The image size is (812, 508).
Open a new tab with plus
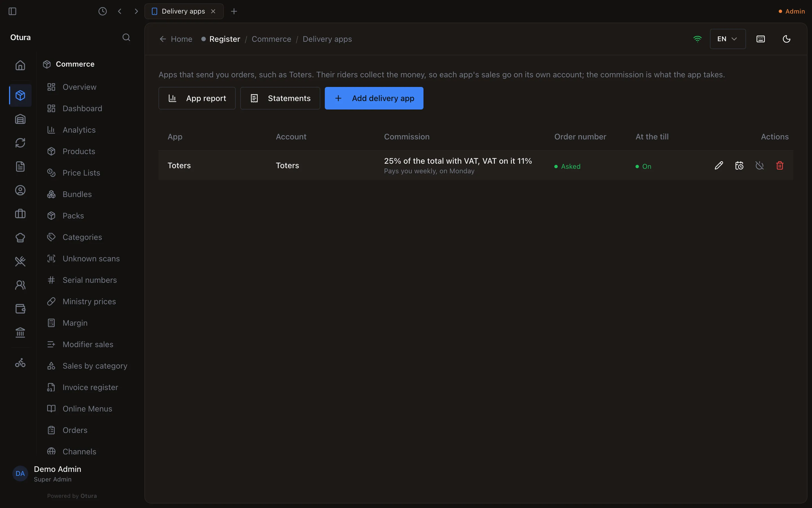click(234, 11)
